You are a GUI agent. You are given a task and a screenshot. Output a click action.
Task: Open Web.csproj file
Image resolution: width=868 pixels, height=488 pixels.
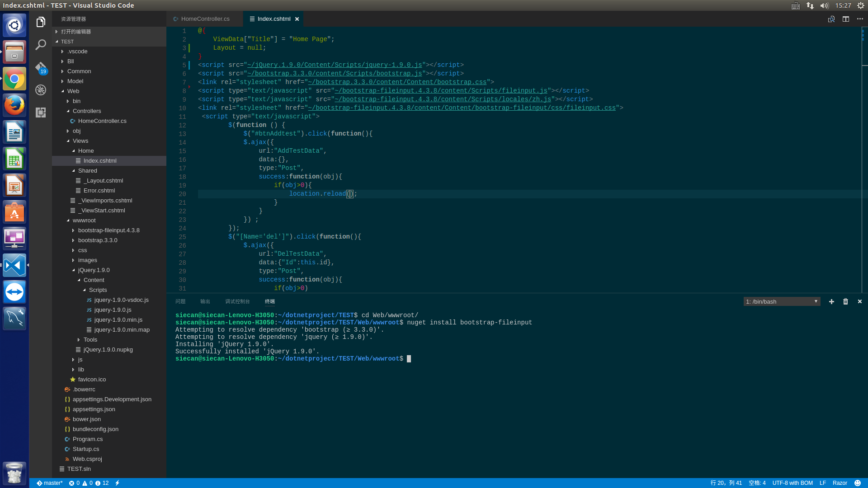coord(109,459)
